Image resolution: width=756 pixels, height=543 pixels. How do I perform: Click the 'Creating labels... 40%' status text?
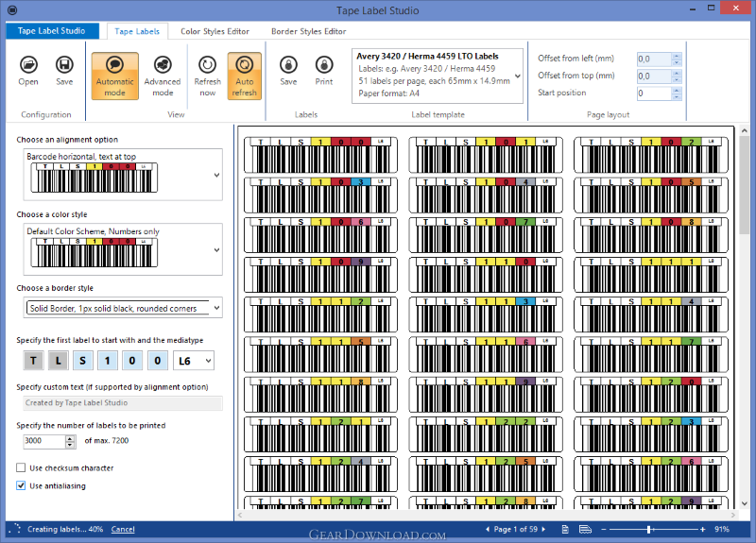[65, 529]
